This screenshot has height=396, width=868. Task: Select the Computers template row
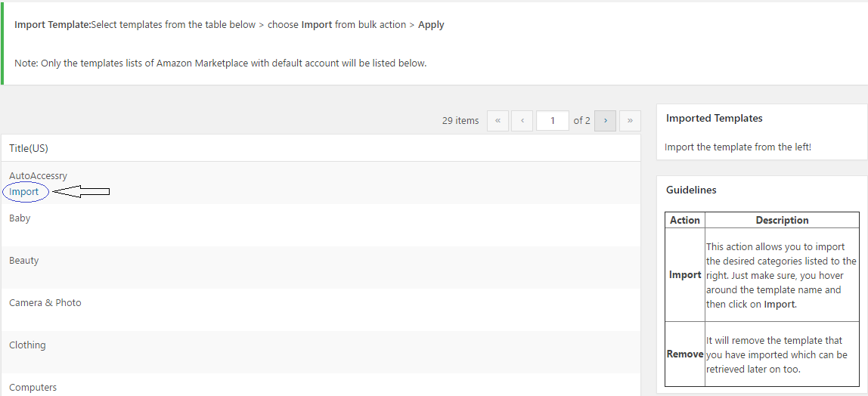tap(321, 385)
